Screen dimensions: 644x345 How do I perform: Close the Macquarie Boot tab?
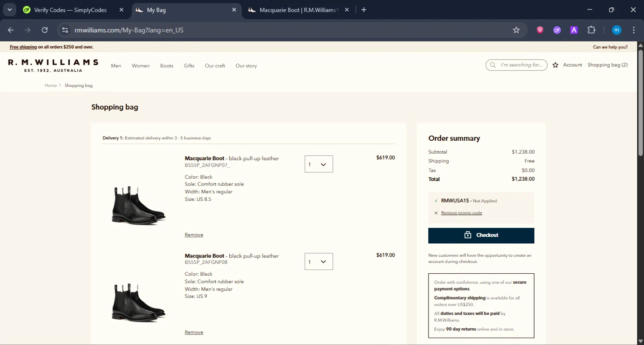[x=347, y=10]
